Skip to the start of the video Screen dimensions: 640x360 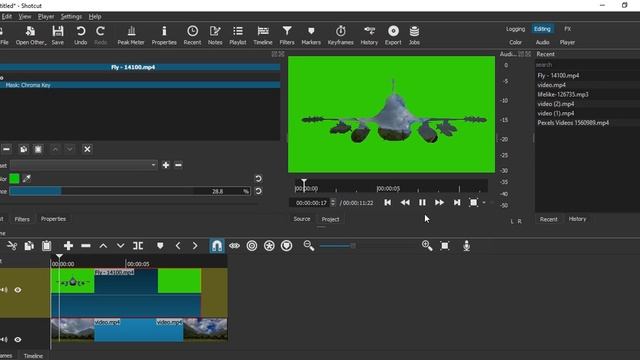[387, 202]
